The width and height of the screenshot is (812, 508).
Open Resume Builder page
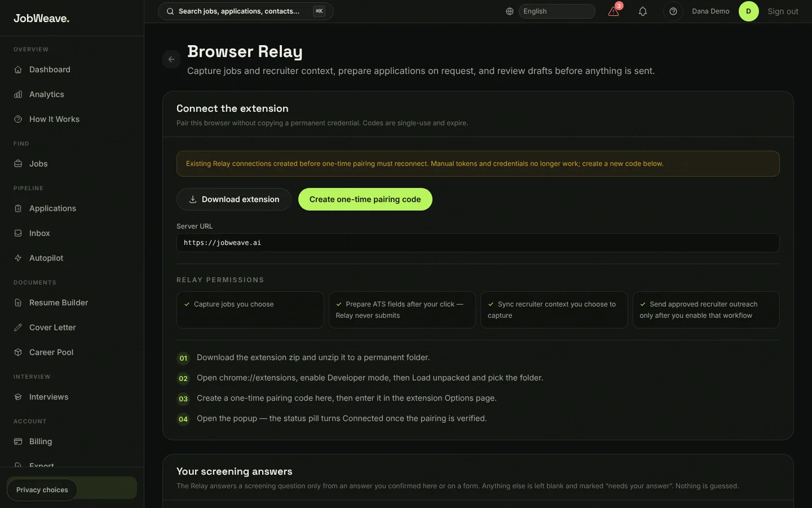72,303
